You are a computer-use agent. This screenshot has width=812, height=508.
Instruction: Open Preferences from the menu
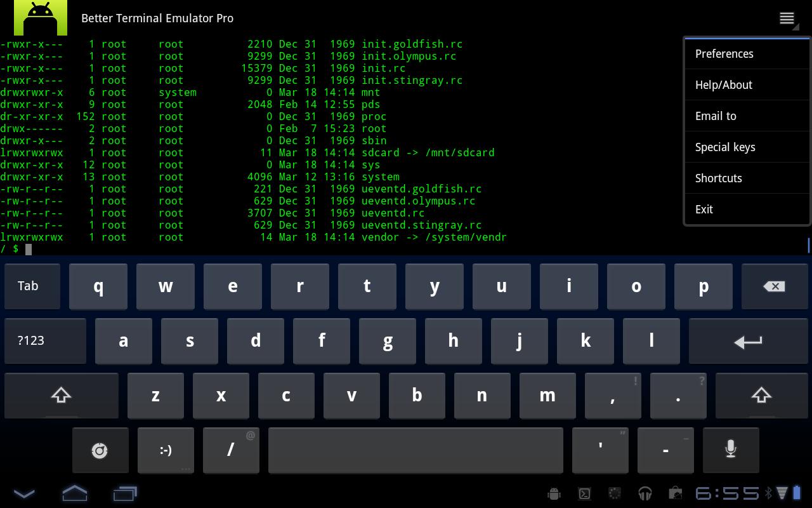click(747, 54)
